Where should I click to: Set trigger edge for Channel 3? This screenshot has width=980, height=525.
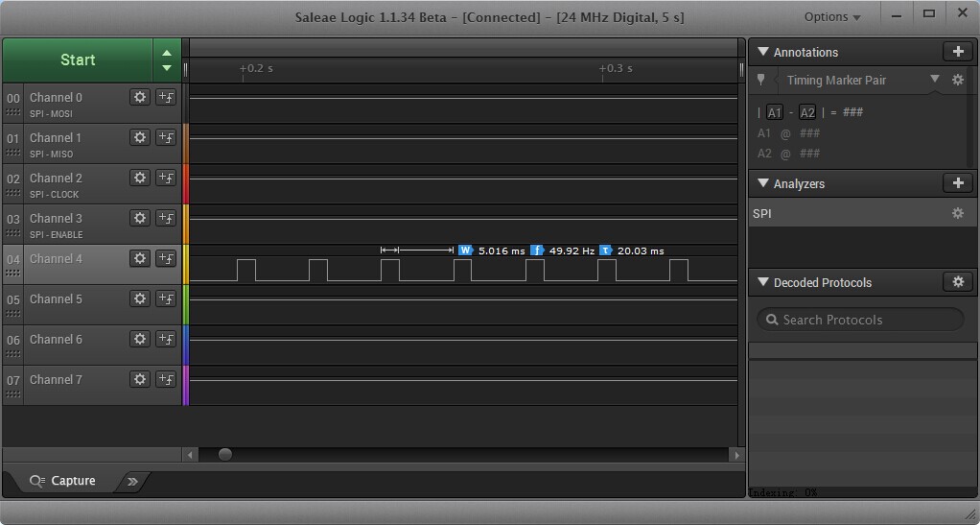[x=166, y=218]
